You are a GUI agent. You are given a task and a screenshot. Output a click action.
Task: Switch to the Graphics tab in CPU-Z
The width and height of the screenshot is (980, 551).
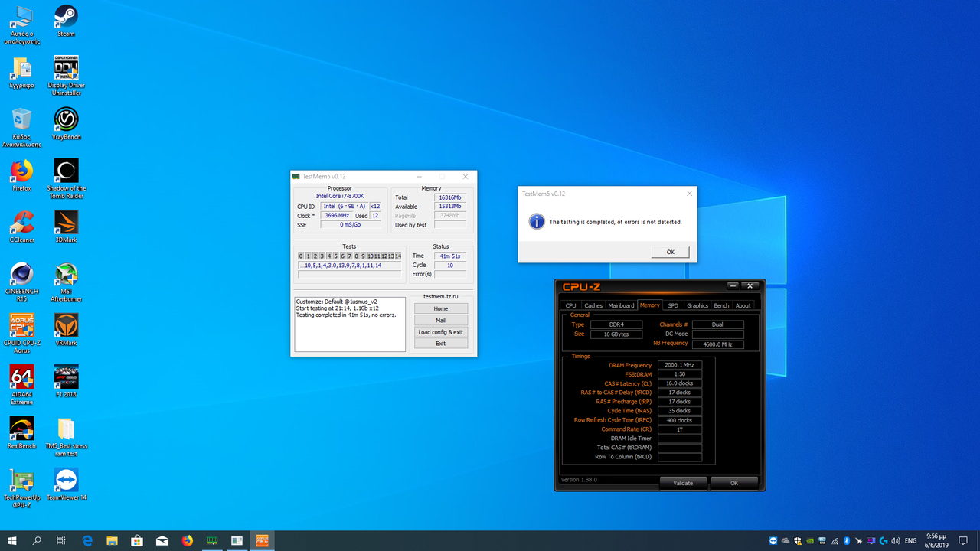tap(697, 305)
